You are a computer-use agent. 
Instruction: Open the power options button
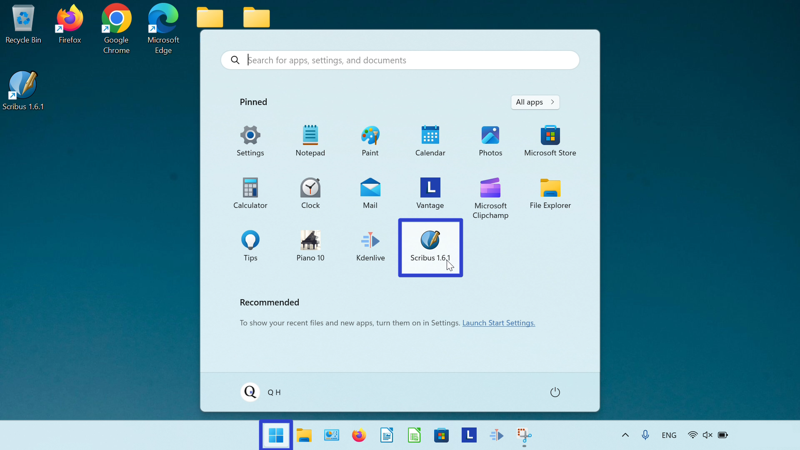[x=555, y=392]
